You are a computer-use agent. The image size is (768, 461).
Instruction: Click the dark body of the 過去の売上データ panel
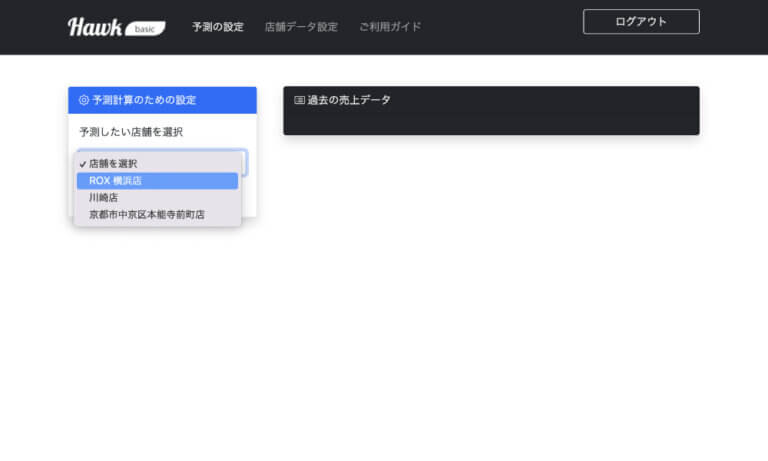coord(490,121)
